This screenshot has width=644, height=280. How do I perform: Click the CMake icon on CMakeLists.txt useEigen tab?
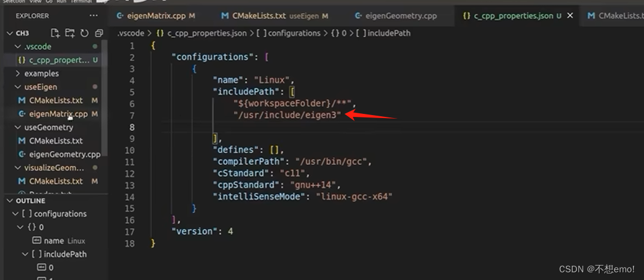225,16
